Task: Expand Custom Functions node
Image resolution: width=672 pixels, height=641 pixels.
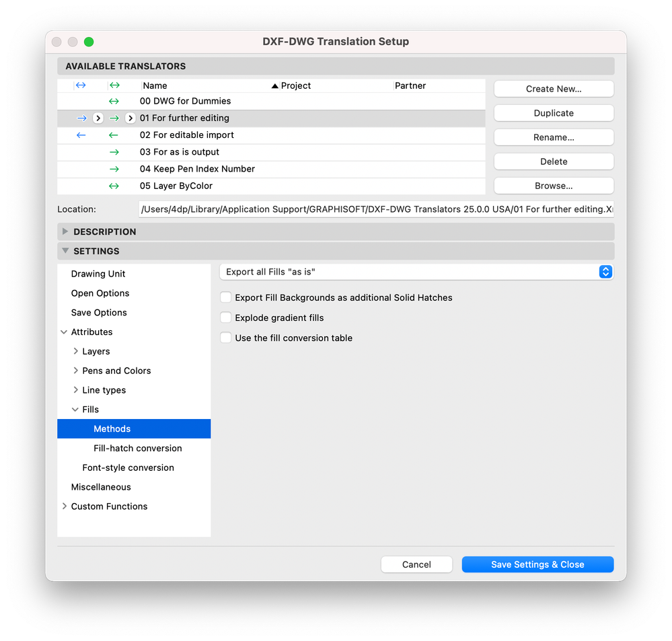Action: (x=65, y=506)
